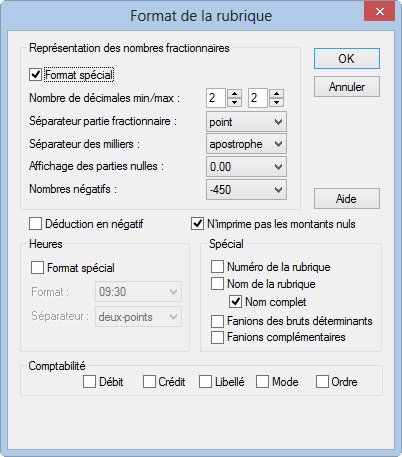Image resolution: width=402 pixels, height=457 pixels.
Task: Expand the Nombres négatifs dropdown
Action: (x=246, y=190)
